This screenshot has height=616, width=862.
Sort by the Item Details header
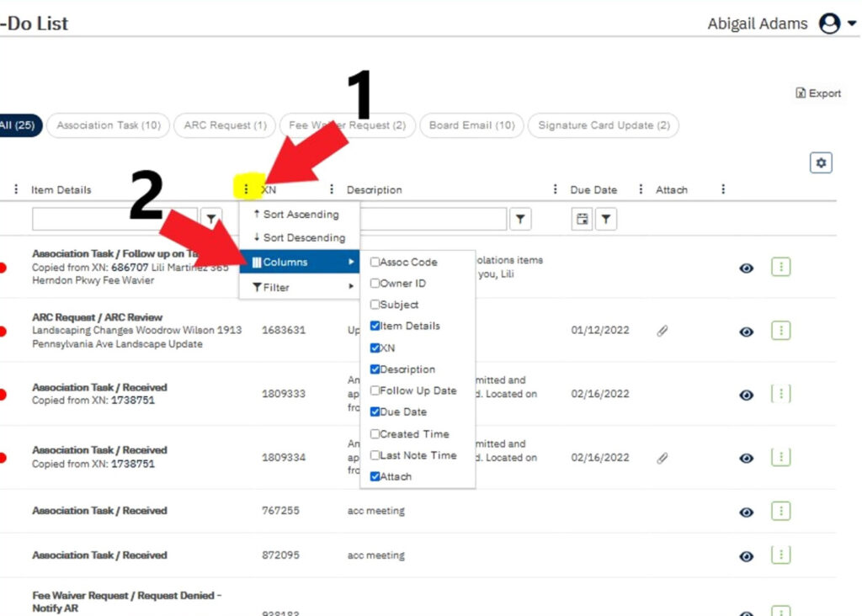61,189
